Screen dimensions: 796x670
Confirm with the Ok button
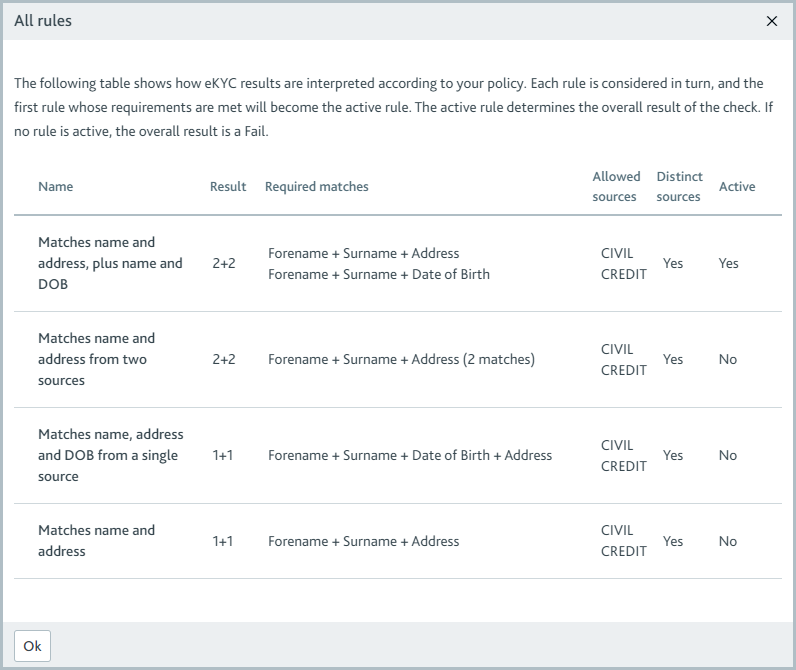(32, 646)
